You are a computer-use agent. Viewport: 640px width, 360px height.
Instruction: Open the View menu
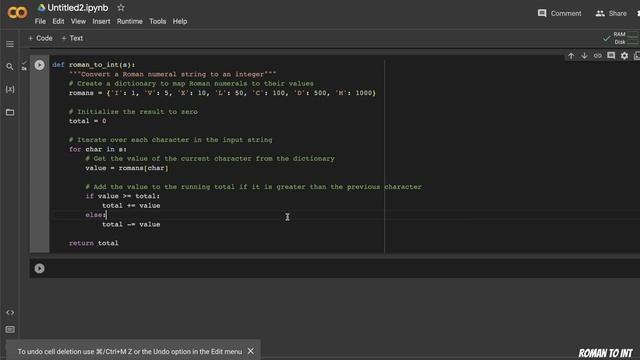[x=78, y=22]
